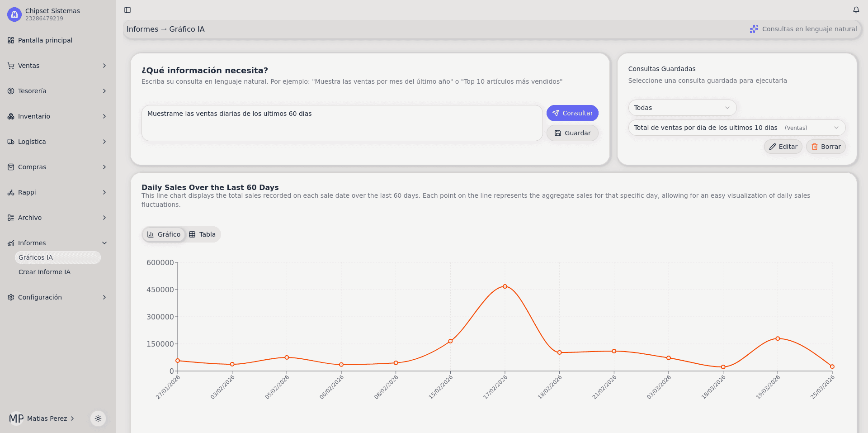Click the Chipset Sistemas company logo
This screenshot has height=433, width=868.
pyautogui.click(x=14, y=14)
